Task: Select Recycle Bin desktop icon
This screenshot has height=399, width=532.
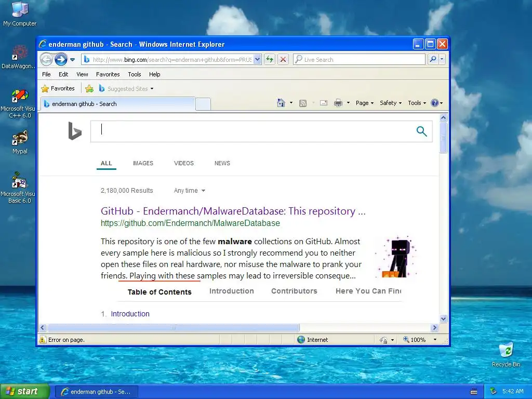Action: tap(506, 355)
